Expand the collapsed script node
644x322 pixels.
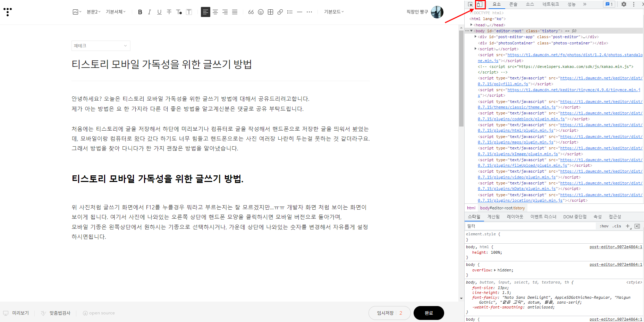point(475,49)
